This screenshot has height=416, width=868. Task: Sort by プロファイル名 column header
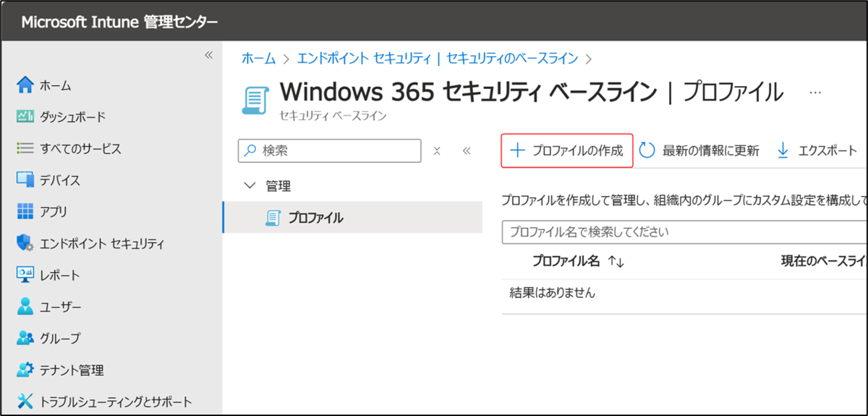578,262
